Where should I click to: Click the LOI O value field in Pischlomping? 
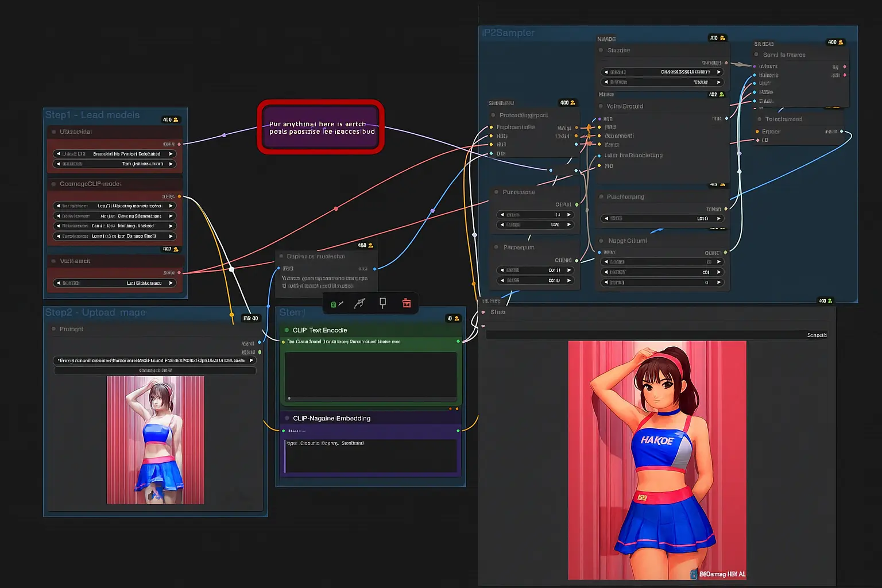click(x=662, y=218)
